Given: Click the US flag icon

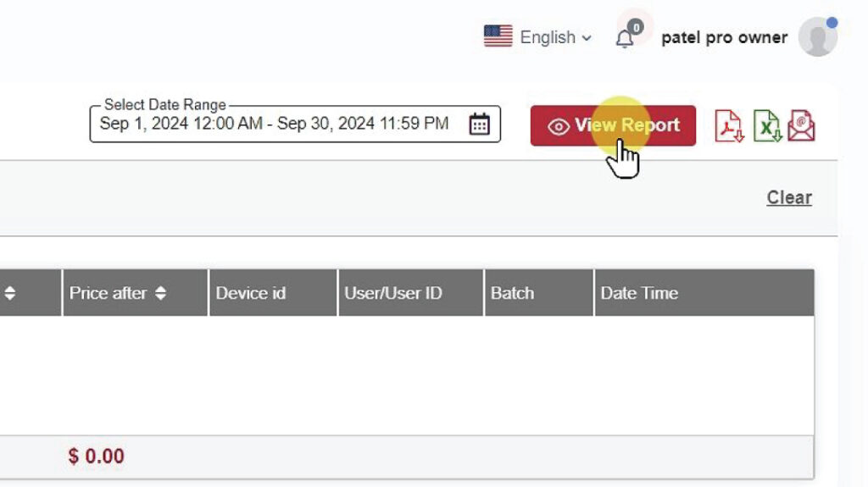Looking at the screenshot, I should tap(498, 36).
